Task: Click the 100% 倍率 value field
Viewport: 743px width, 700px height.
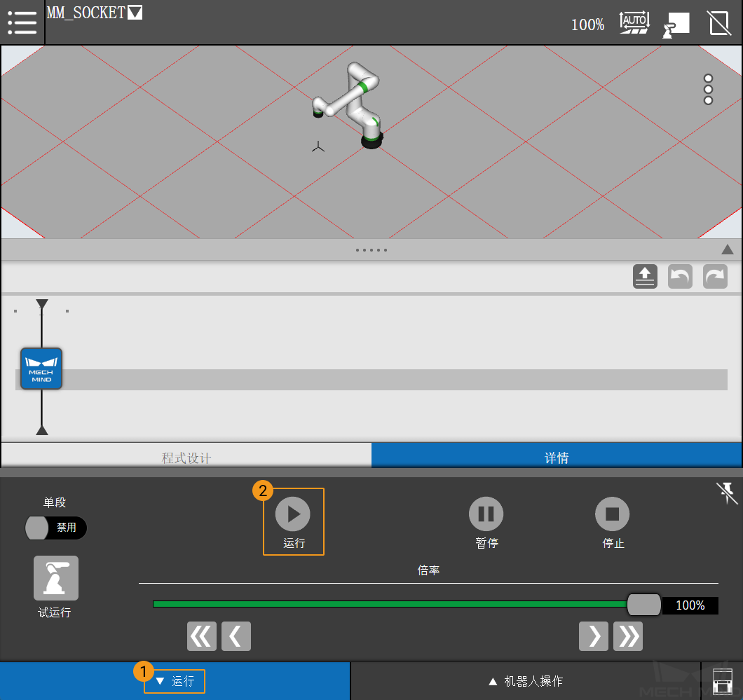Action: [x=690, y=605]
